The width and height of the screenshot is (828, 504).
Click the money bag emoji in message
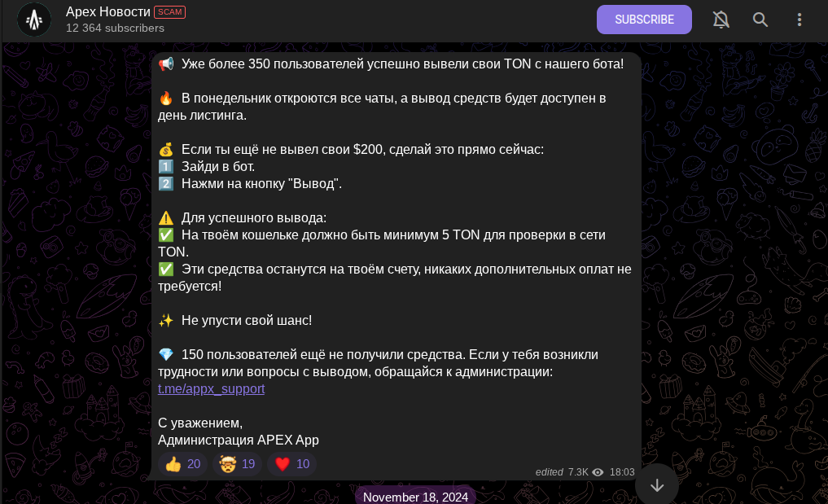(x=166, y=150)
